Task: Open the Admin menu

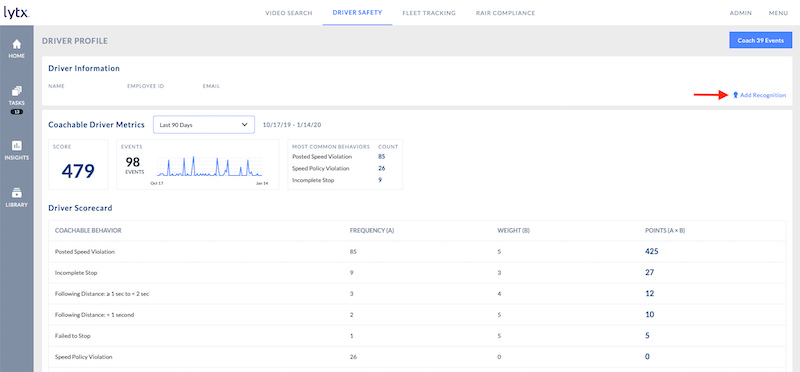Action: (740, 13)
